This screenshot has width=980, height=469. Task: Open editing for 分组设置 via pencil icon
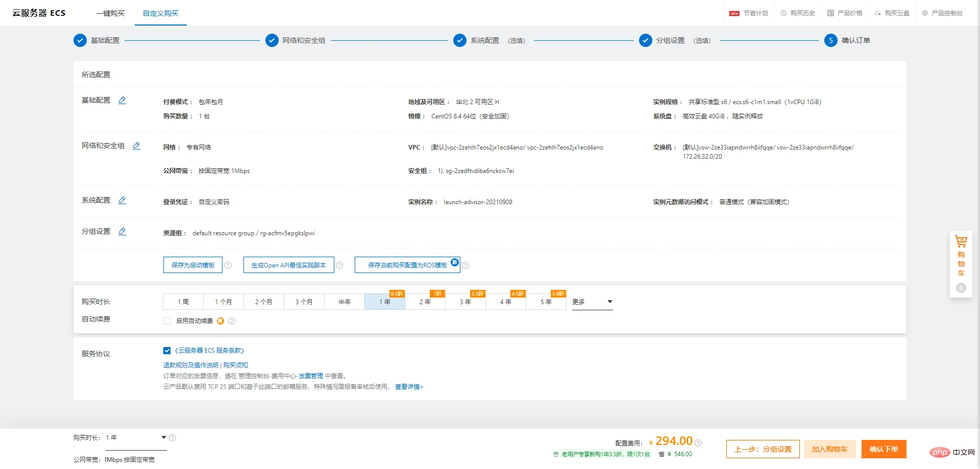click(x=122, y=231)
